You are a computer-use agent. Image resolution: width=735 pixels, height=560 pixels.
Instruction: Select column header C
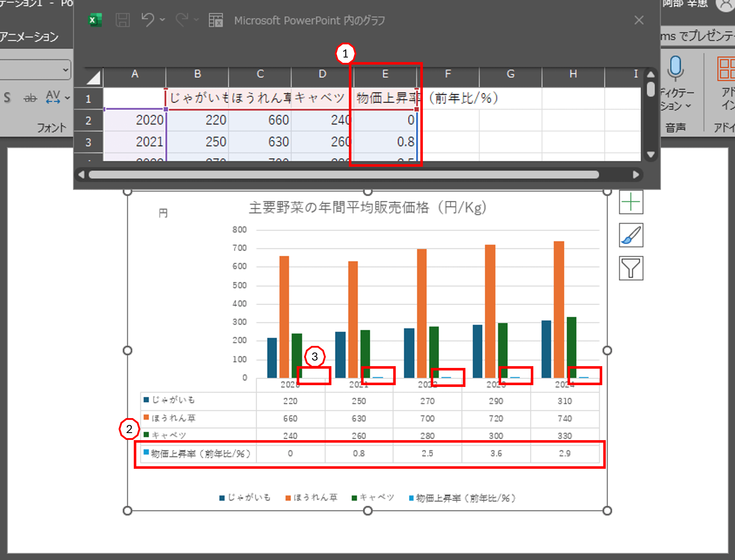coord(260,74)
